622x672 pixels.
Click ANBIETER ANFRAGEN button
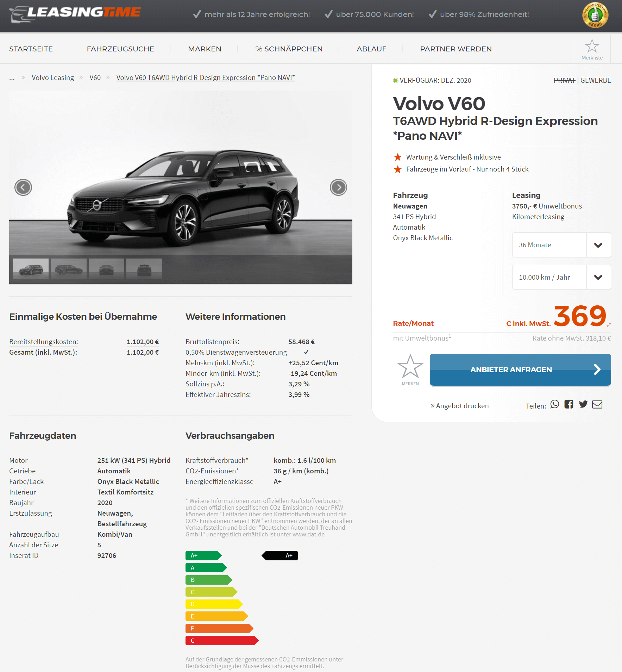pyautogui.click(x=520, y=369)
